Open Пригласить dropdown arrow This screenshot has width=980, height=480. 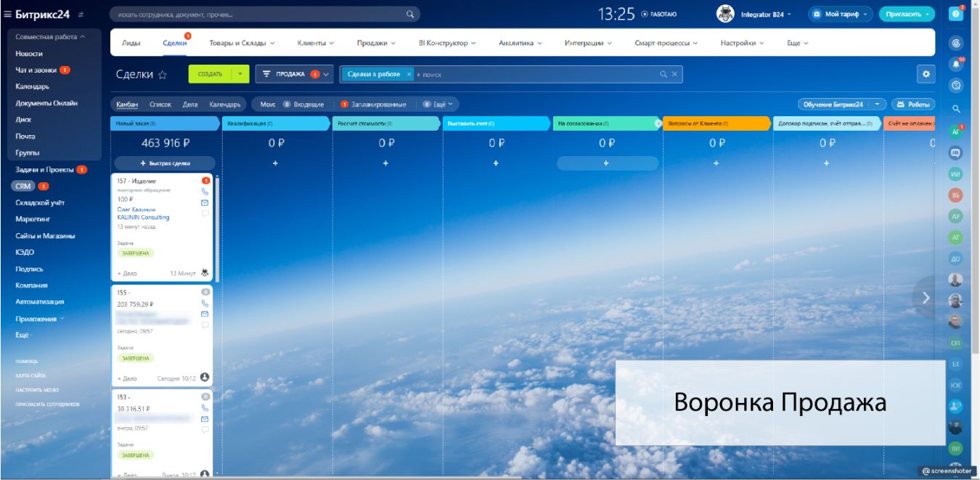pyautogui.click(x=927, y=14)
